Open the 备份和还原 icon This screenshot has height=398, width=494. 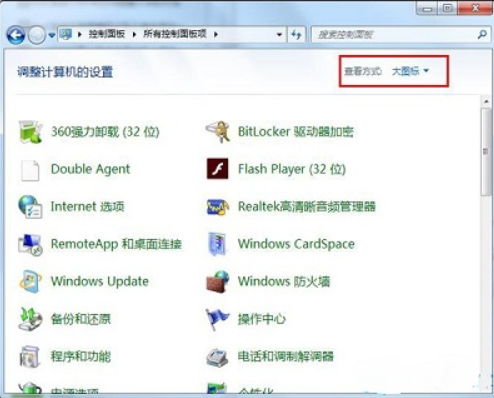coord(30,319)
